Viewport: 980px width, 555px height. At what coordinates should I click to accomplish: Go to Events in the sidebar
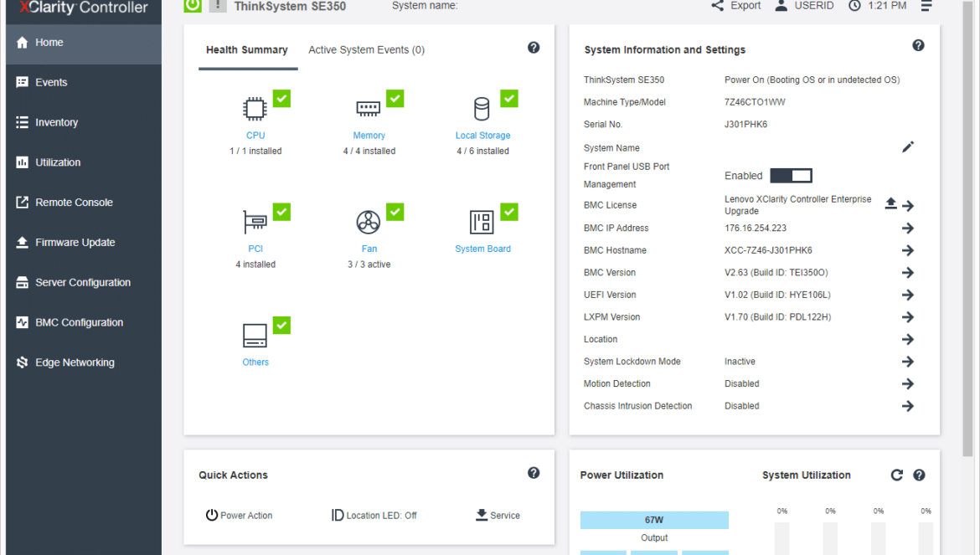coord(84,82)
